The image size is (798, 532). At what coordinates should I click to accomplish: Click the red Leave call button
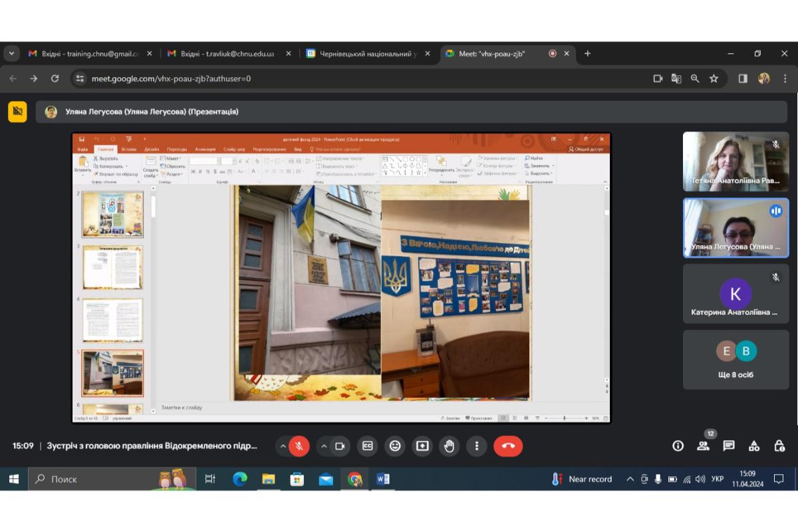508,446
